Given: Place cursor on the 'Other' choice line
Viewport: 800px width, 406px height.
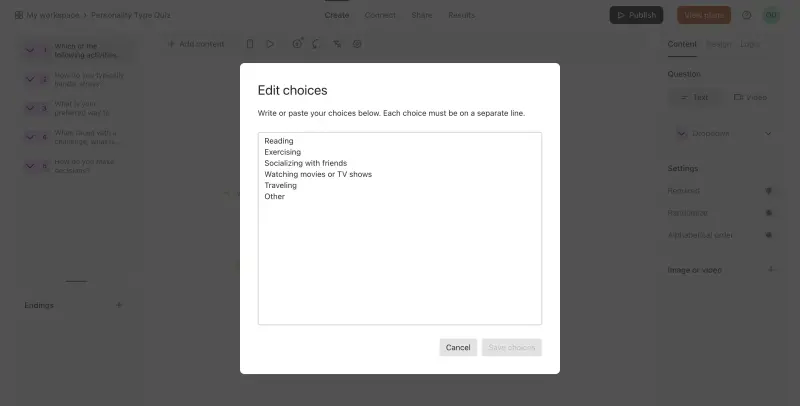Looking at the screenshot, I should (x=274, y=196).
